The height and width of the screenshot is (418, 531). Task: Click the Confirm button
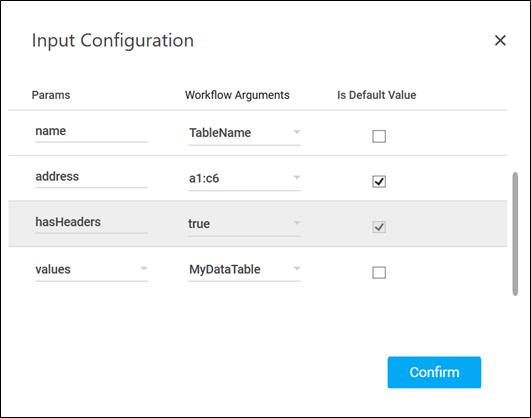434,372
